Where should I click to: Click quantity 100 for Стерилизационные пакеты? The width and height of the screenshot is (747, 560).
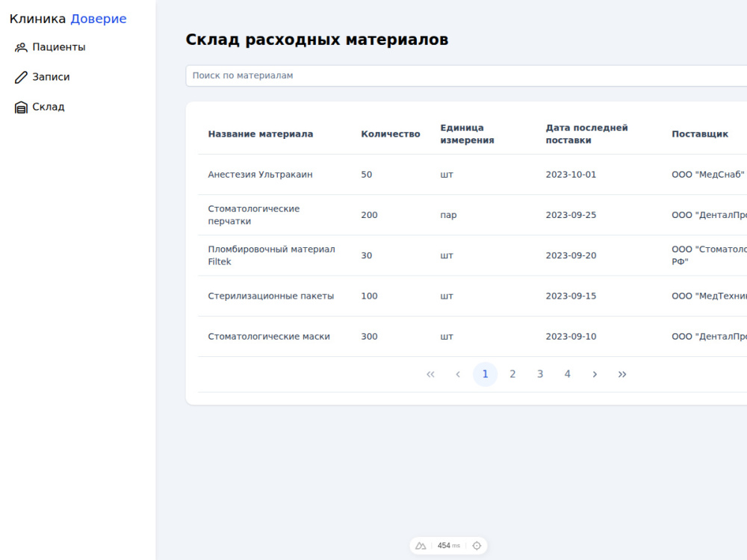[369, 296]
